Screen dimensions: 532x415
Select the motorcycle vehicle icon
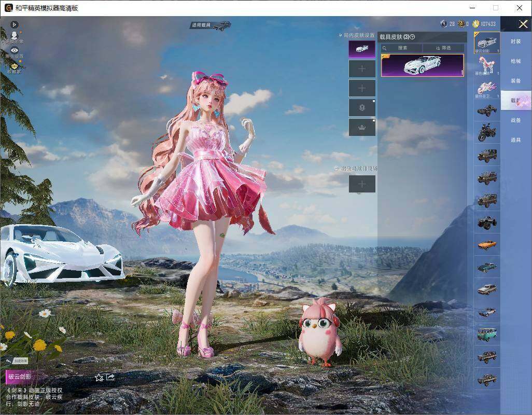487,132
